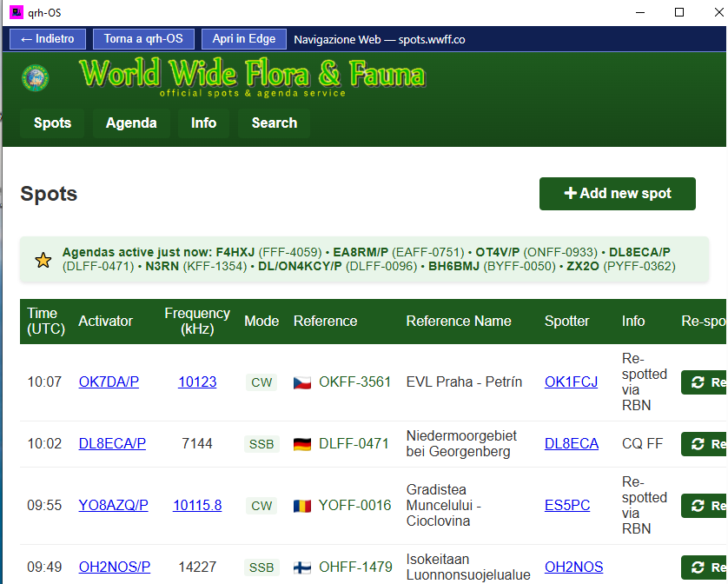
Task: Re-spot the OK7DA/P row
Action: click(x=704, y=382)
